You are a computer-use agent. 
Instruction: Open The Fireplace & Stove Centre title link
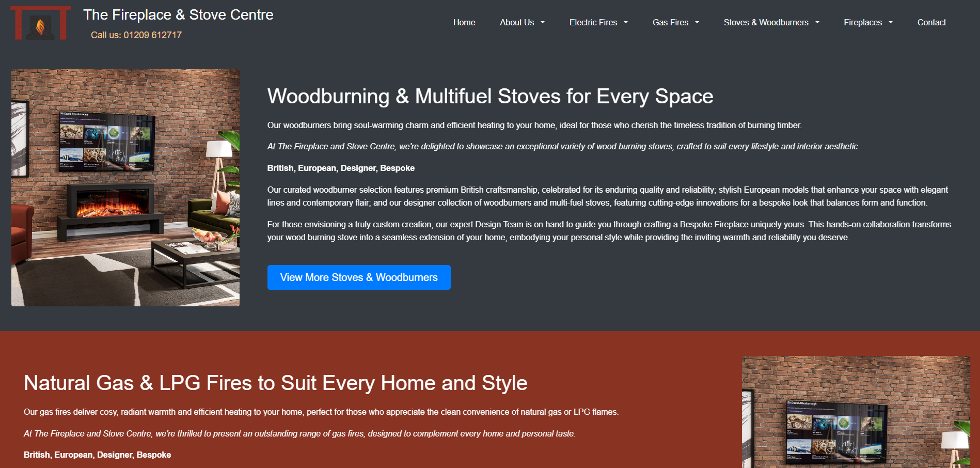point(178,15)
